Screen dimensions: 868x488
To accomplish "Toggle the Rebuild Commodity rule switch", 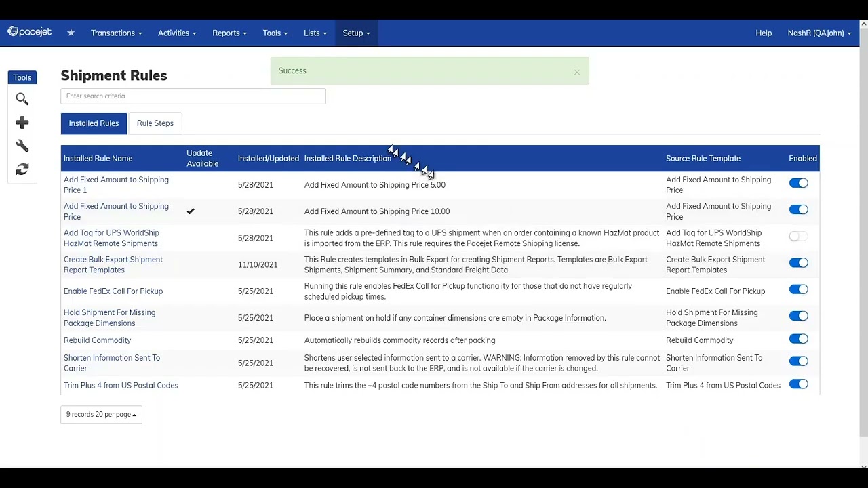I will (x=798, y=339).
